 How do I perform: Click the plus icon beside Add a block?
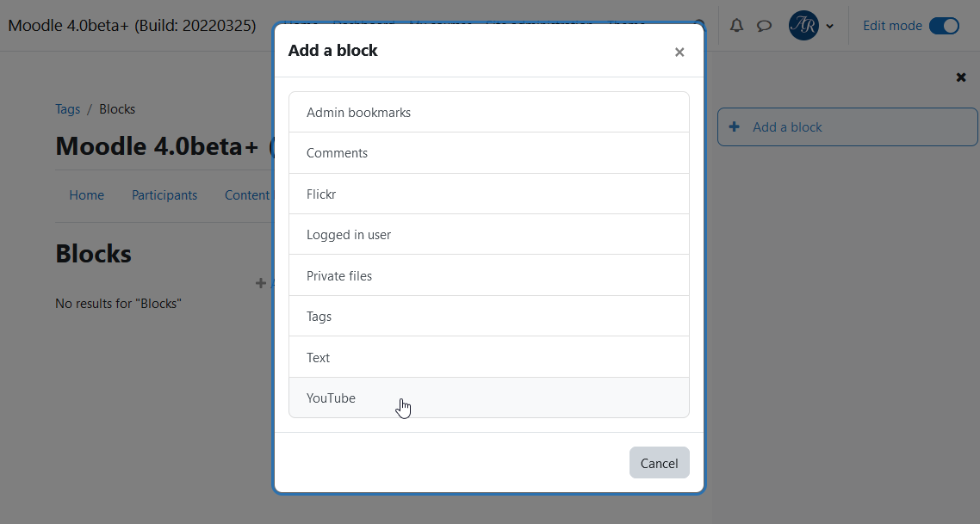tap(735, 126)
